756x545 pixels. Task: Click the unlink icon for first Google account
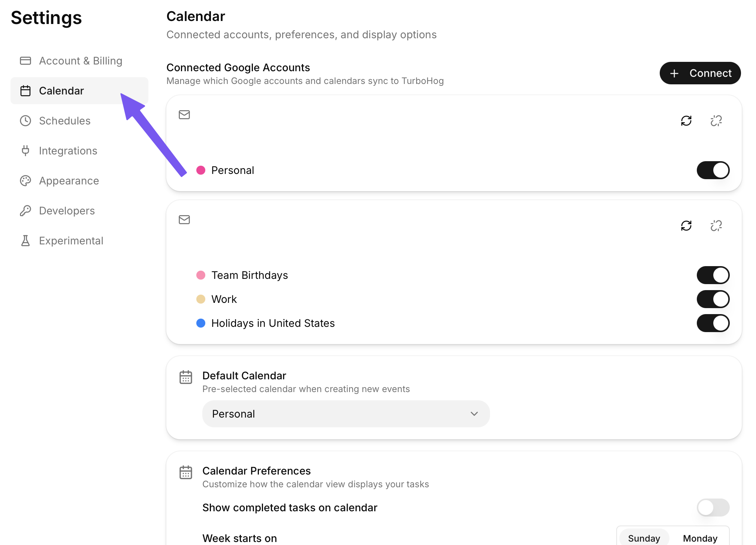(716, 121)
